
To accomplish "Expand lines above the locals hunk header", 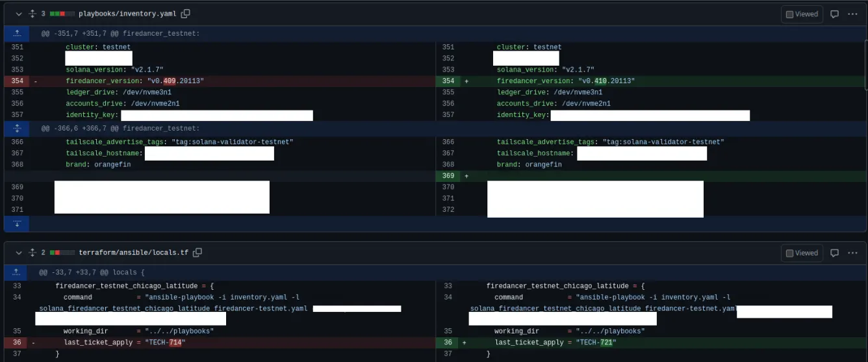I will pyautogui.click(x=17, y=273).
